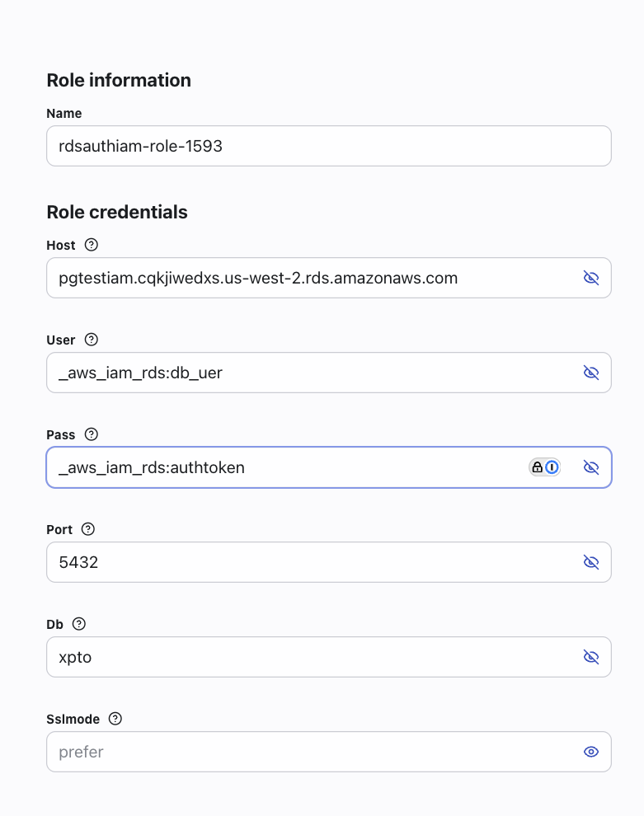Toggle visibility of the Db field
644x816 pixels.
pos(590,657)
